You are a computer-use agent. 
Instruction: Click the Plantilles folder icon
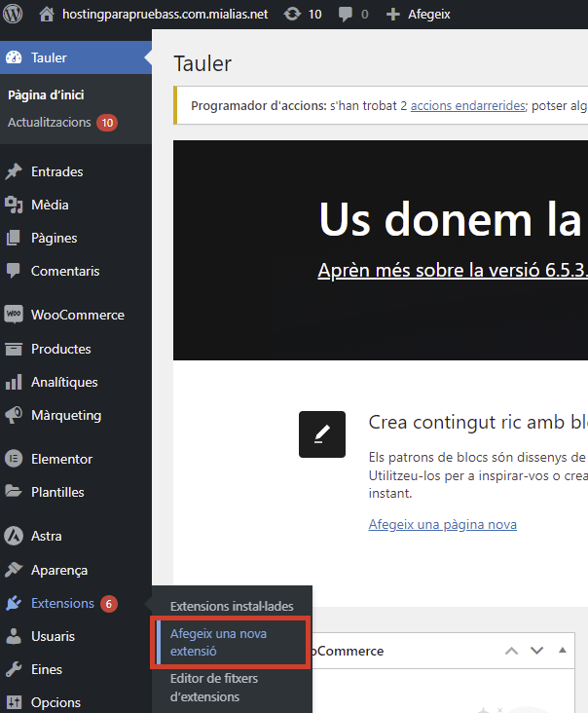14,491
